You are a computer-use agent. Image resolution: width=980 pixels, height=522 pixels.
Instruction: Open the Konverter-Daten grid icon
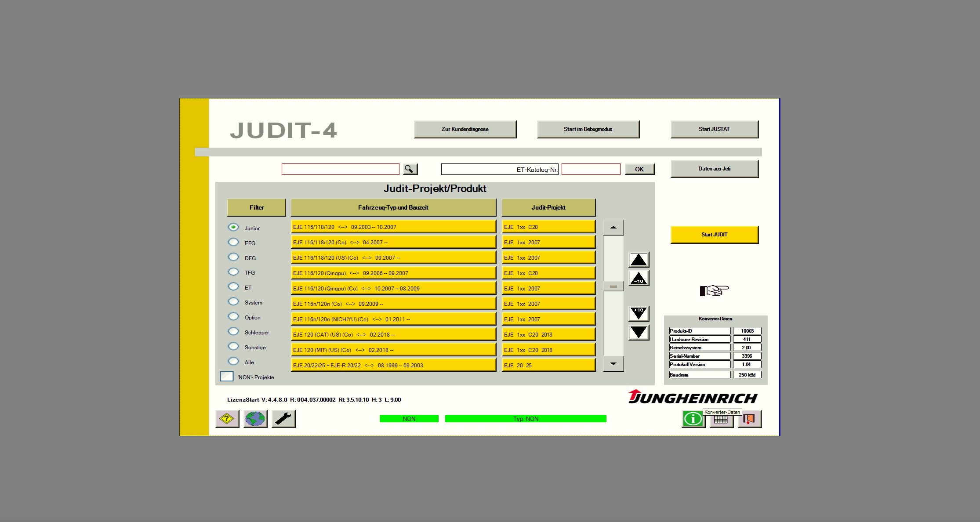[x=721, y=420]
